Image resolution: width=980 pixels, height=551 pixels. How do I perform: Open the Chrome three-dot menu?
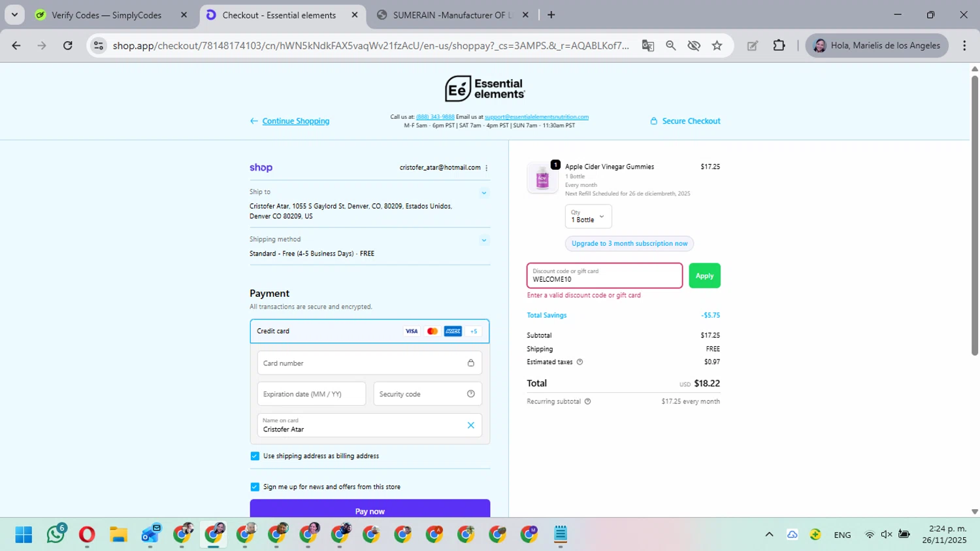coord(964,45)
